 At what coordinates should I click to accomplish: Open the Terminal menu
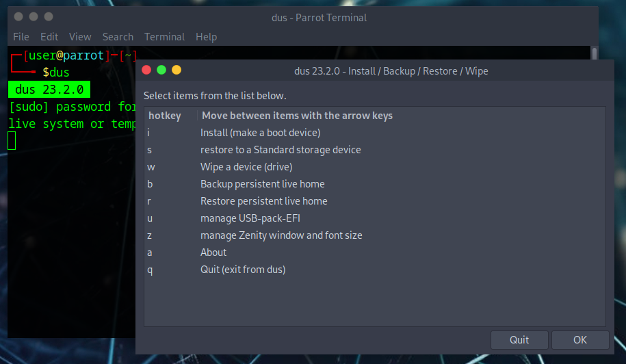click(164, 37)
